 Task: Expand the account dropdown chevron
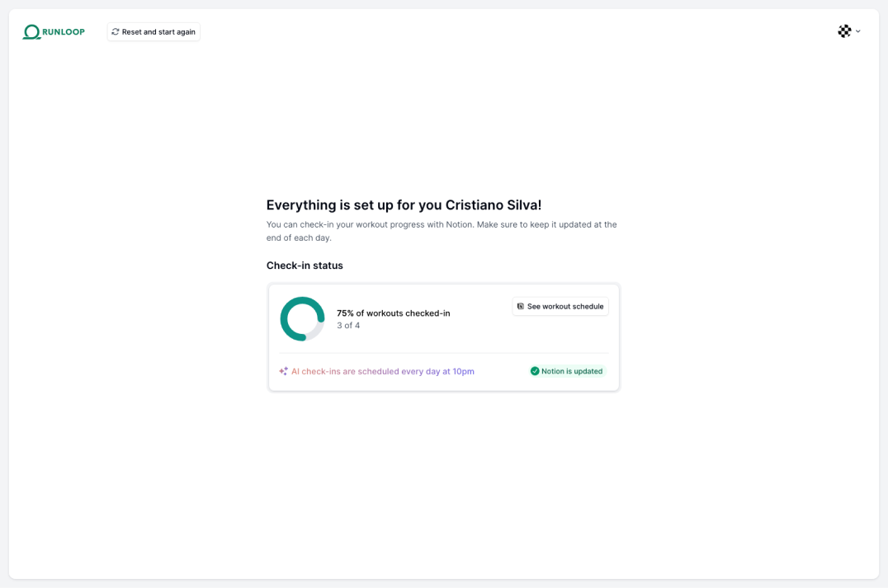[x=858, y=31]
